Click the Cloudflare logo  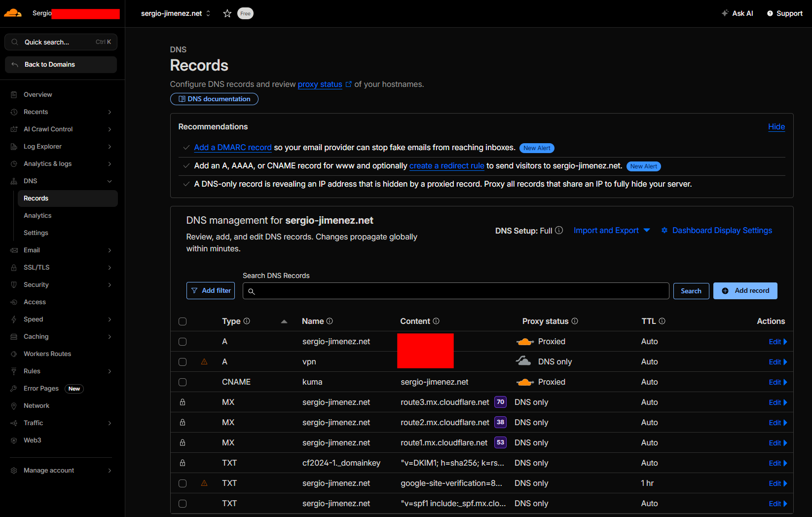tap(13, 13)
